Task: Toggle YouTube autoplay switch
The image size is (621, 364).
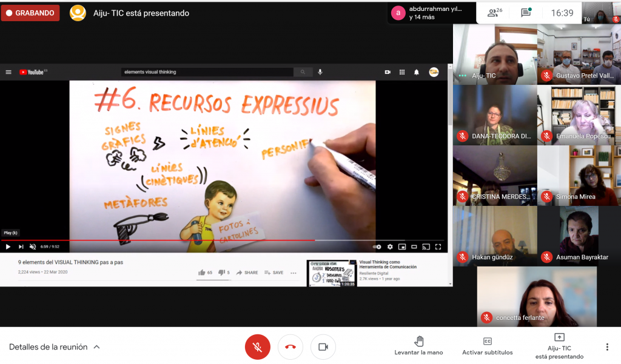Action: (377, 247)
